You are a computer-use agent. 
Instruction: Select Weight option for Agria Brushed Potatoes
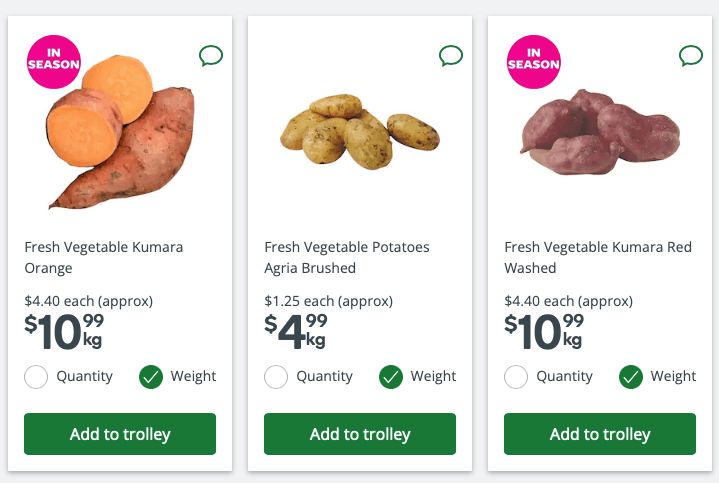pos(391,377)
